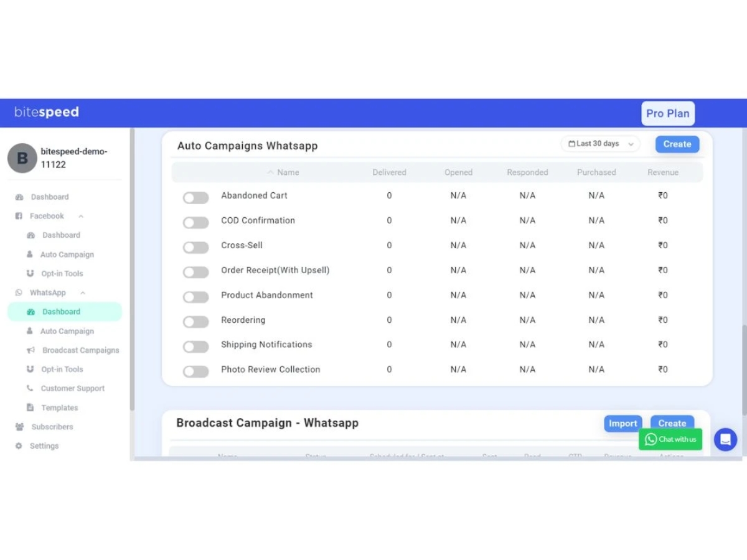
Task: Click the Broadcast Campaigns megaphone icon
Action: pos(31,350)
